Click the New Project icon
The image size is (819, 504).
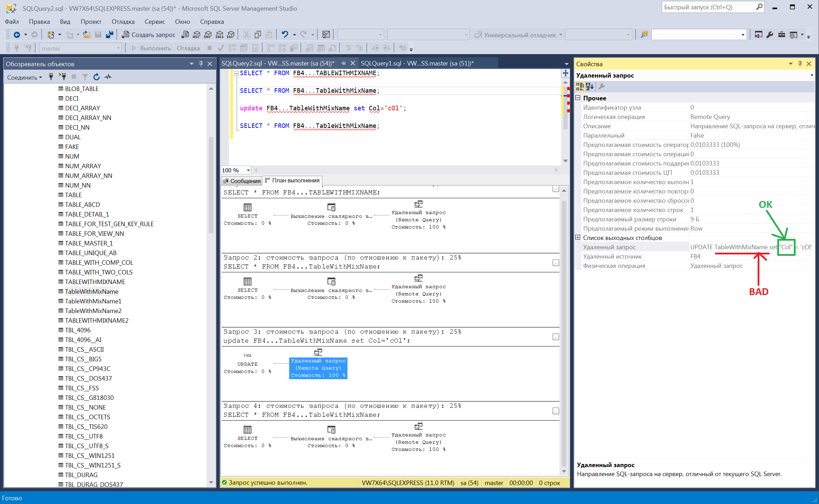51,35
